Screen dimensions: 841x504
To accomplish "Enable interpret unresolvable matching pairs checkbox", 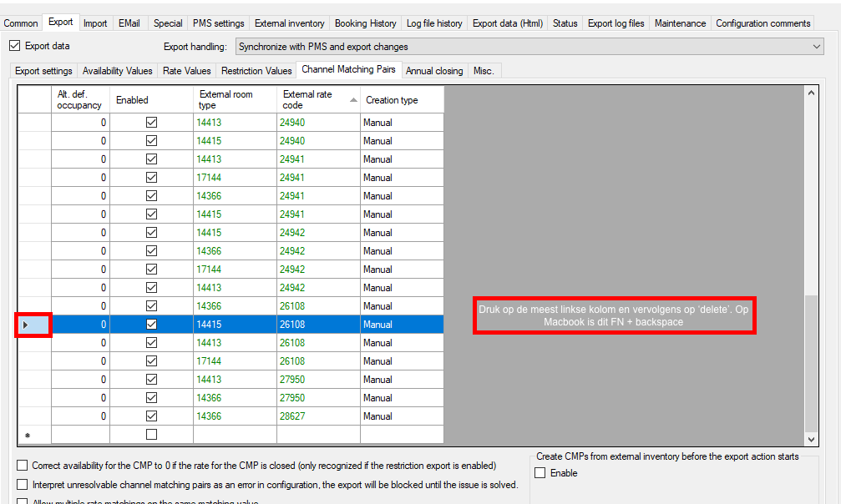I will pyautogui.click(x=22, y=484).
